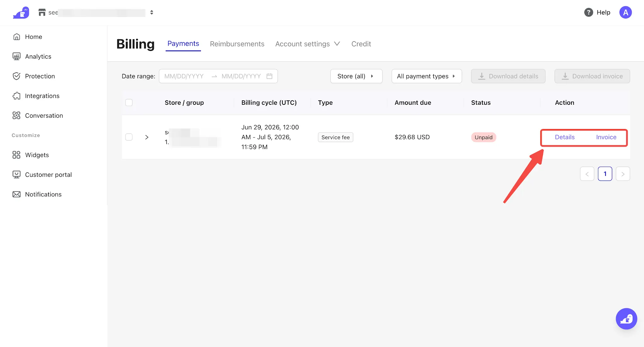Go to Home in the sidebar

(x=33, y=37)
